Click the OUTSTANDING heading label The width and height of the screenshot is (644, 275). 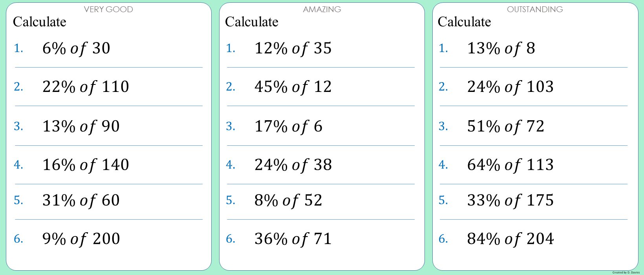click(535, 9)
